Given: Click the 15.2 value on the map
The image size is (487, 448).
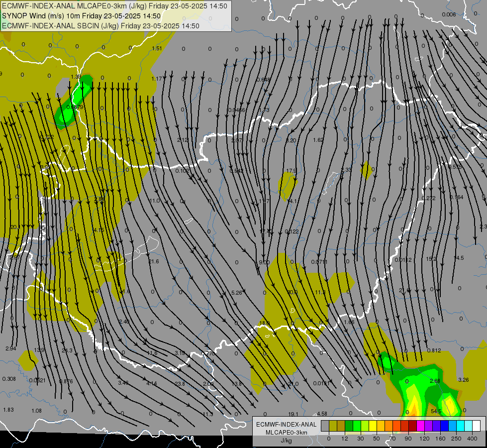Looking at the screenshot, I should tap(431, 259).
